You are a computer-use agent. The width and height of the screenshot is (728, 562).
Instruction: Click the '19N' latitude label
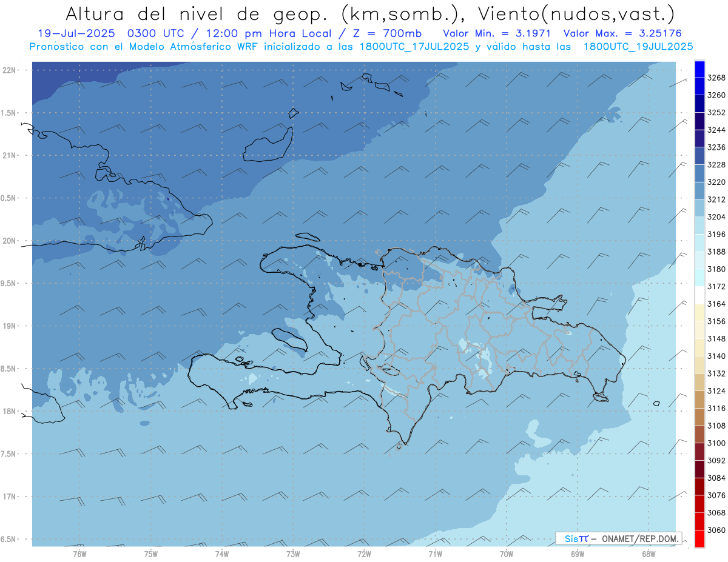[9, 326]
